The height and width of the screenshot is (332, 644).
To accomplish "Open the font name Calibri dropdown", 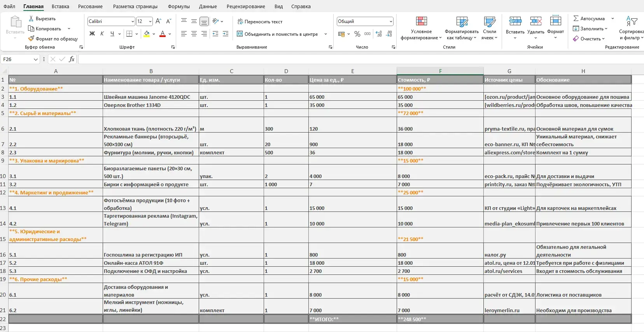I will point(133,21).
